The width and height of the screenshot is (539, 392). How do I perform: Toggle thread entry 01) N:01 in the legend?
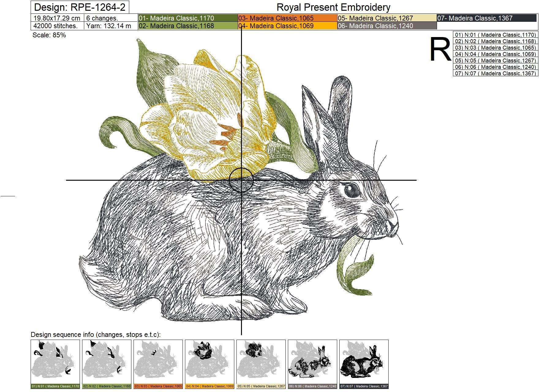click(x=495, y=35)
